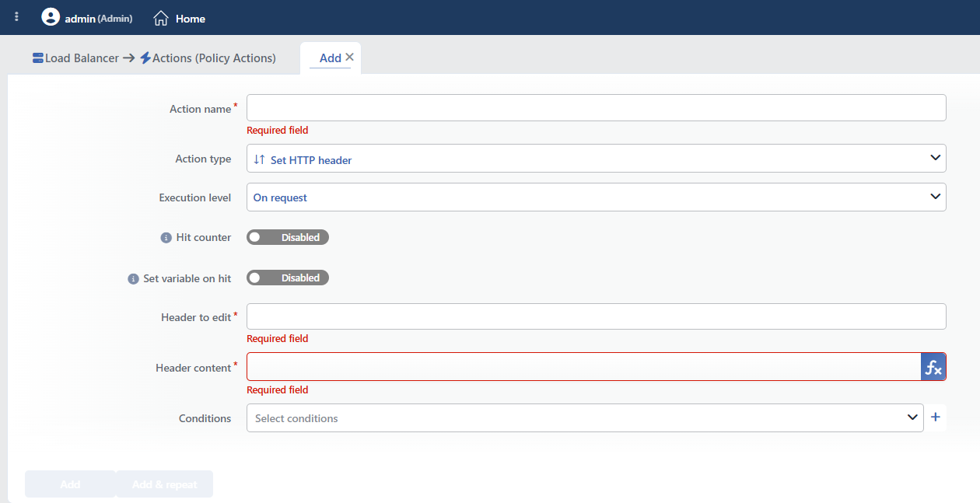Switch to the Add tab
Image resolution: width=980 pixels, height=503 pixels.
[331, 58]
